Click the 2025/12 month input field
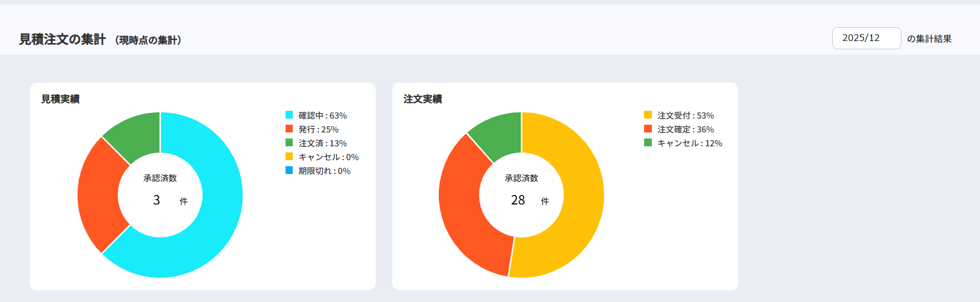This screenshot has width=980, height=302. click(x=865, y=38)
